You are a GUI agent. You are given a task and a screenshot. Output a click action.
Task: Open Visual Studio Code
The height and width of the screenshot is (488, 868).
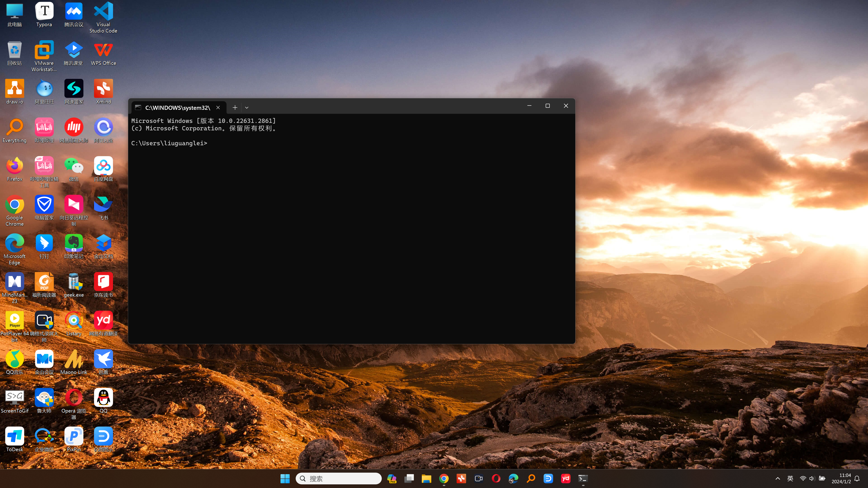click(x=104, y=17)
